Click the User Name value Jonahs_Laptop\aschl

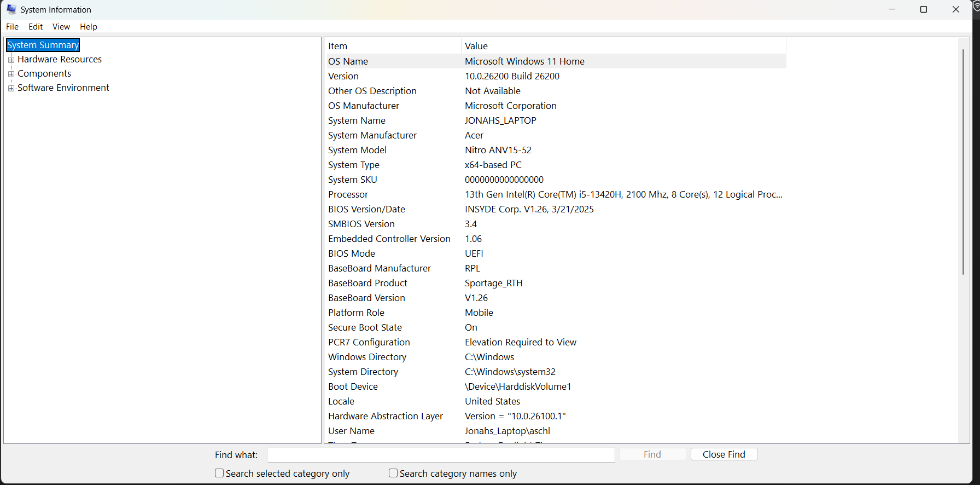click(507, 431)
